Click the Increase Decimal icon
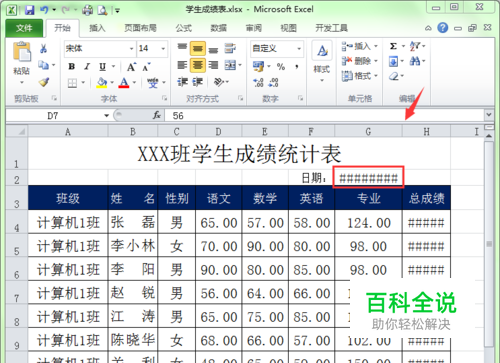 [x=258, y=82]
